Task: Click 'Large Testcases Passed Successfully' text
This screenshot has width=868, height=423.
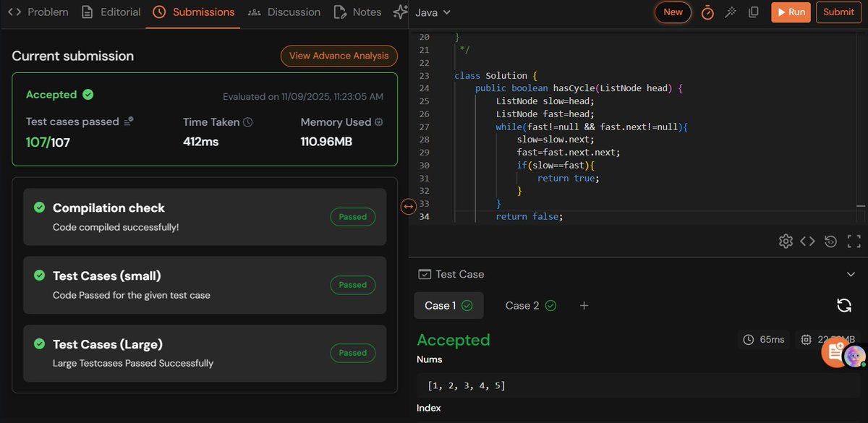Action: point(133,363)
